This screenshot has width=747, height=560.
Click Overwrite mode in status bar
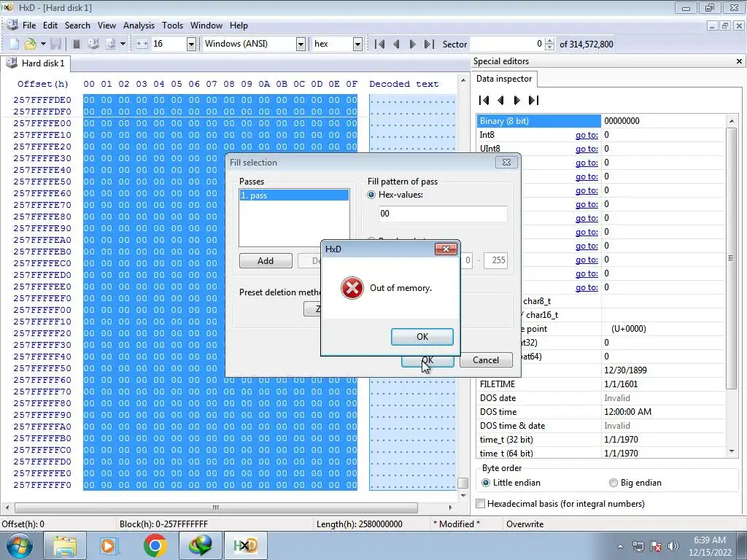(525, 524)
